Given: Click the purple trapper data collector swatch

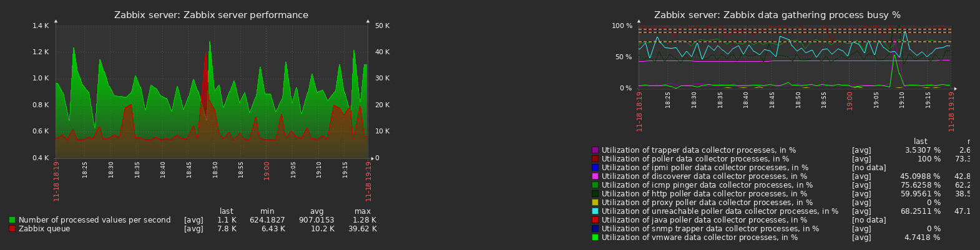Looking at the screenshot, I should pos(595,150).
